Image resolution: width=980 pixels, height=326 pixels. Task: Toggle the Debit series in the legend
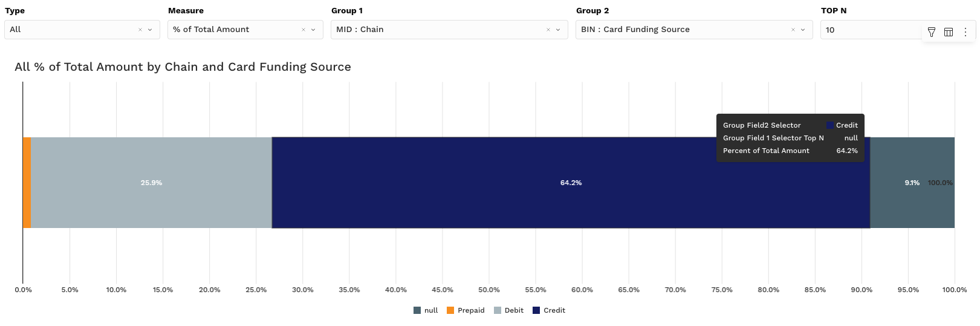tap(508, 310)
